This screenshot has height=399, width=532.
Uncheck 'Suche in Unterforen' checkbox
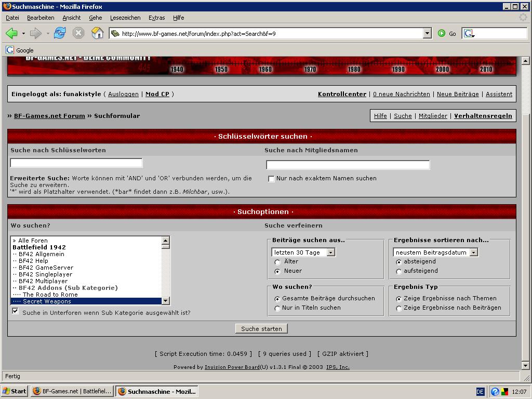[15, 311]
